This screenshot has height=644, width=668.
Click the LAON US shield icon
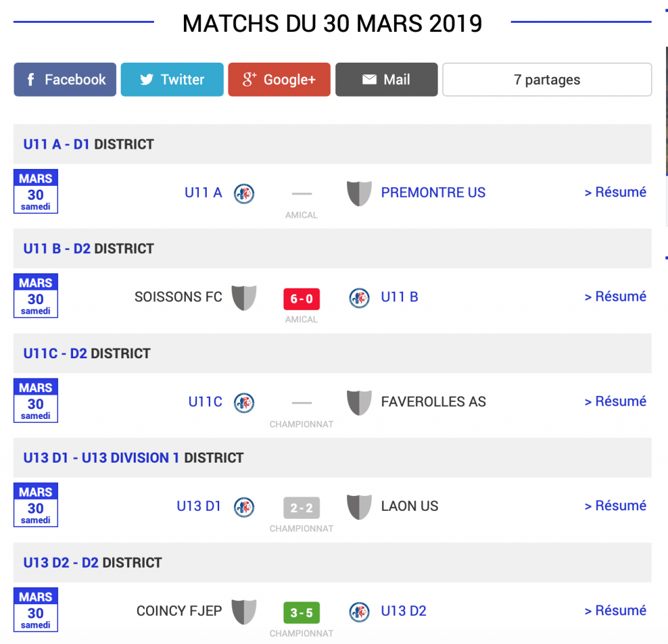click(359, 507)
